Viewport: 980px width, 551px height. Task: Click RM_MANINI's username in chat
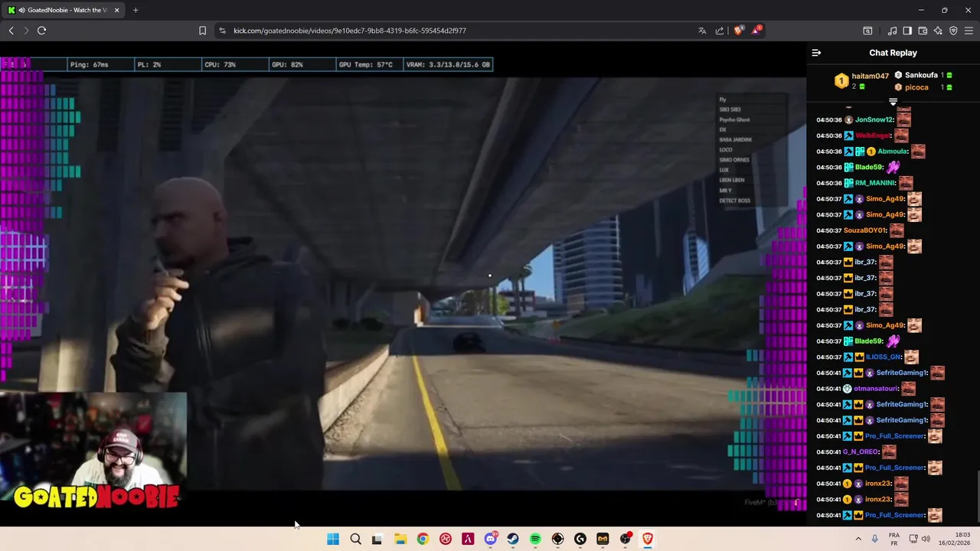(875, 183)
